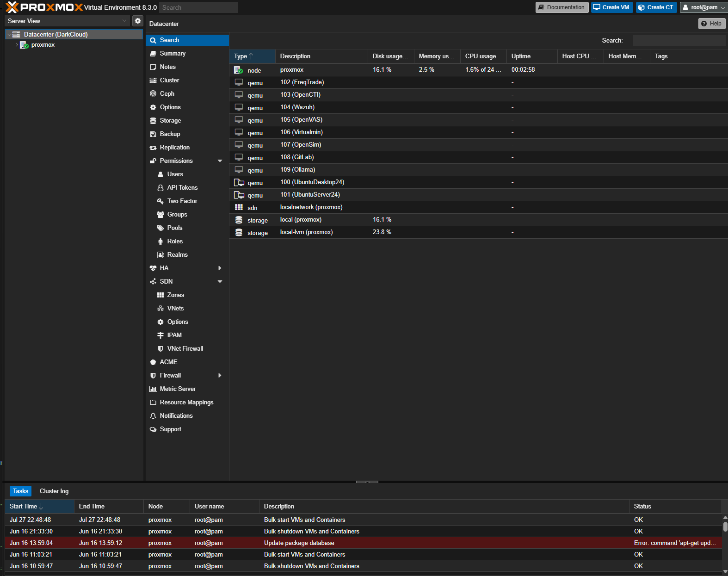
Task: Open Server View settings gear
Action: (x=138, y=21)
